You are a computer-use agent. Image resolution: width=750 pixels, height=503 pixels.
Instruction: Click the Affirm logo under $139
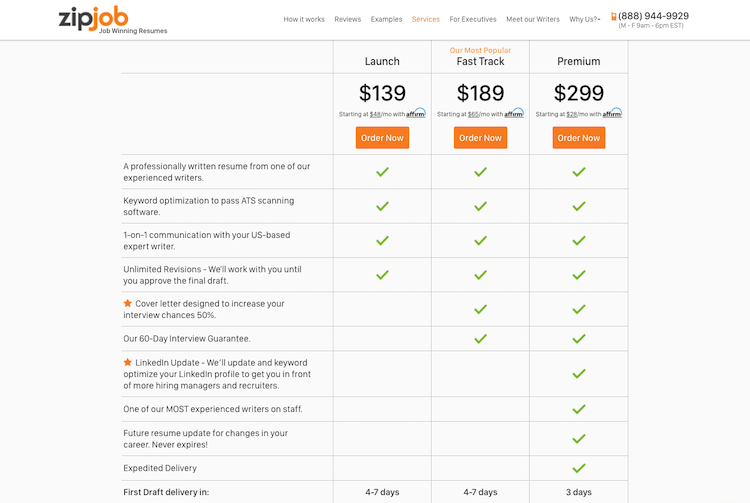pyautogui.click(x=416, y=113)
